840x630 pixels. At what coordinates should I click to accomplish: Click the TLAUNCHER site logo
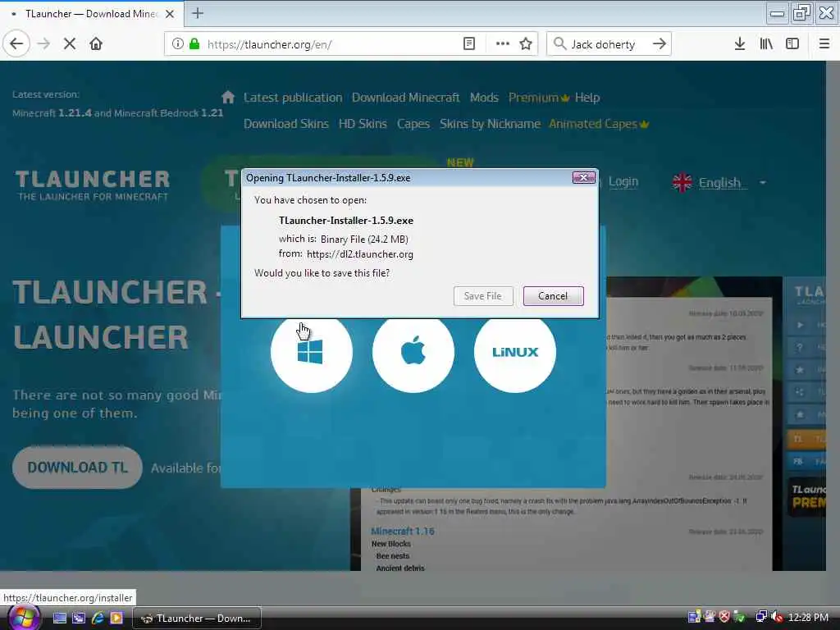93,185
